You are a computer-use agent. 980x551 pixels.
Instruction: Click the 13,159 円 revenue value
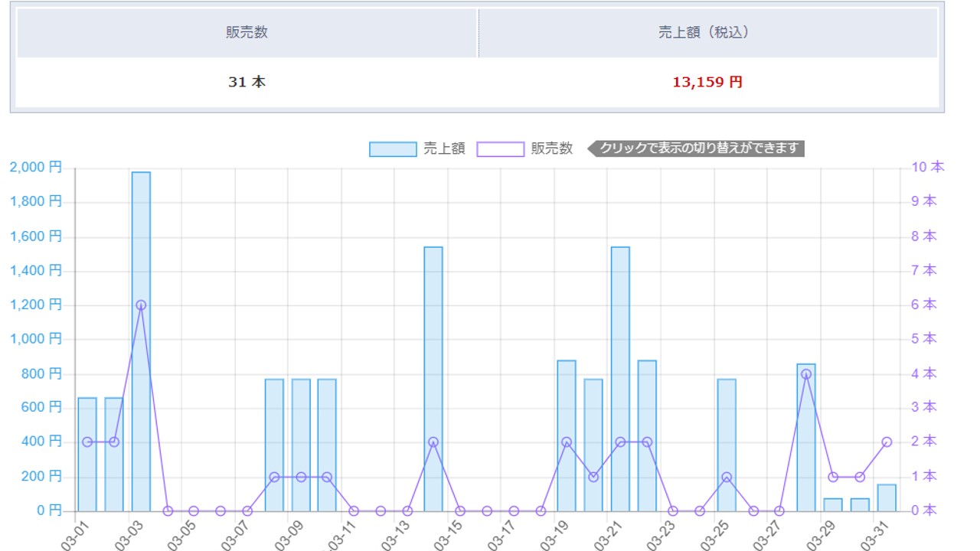pos(707,82)
